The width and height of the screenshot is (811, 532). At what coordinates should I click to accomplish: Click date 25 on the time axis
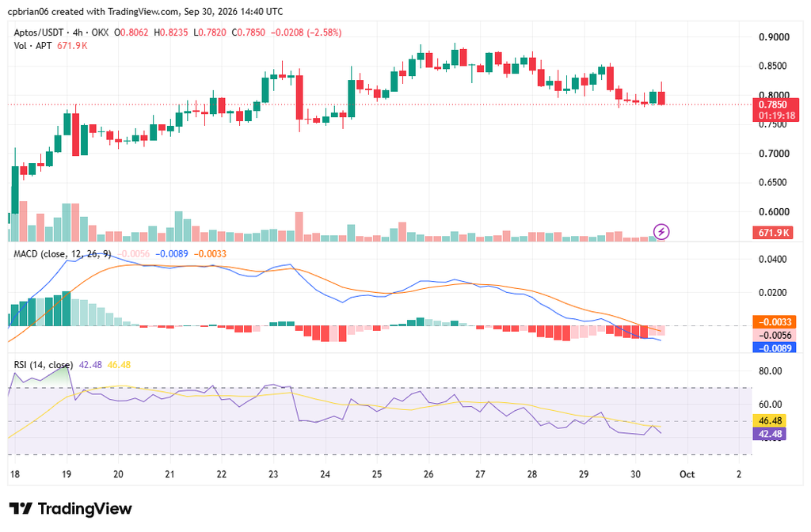[376, 474]
